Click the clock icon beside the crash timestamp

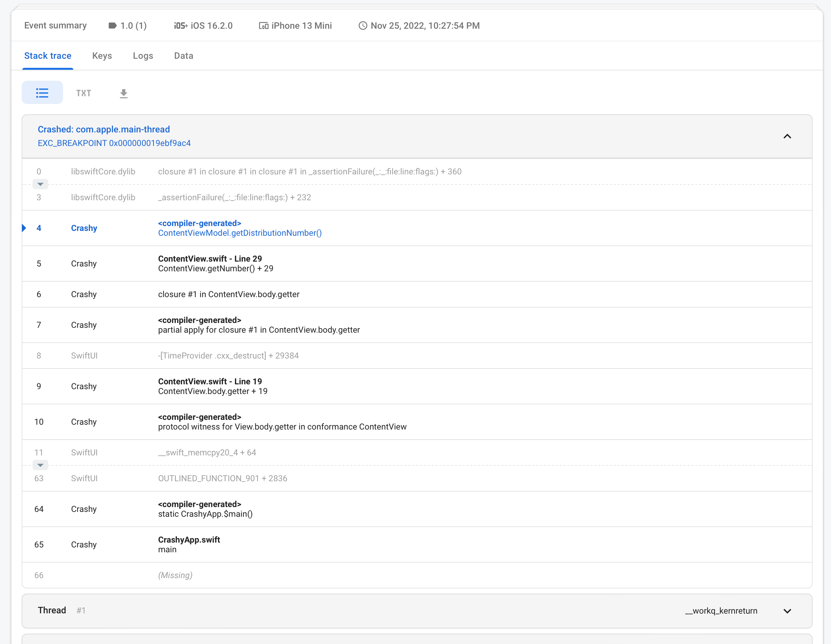(363, 26)
